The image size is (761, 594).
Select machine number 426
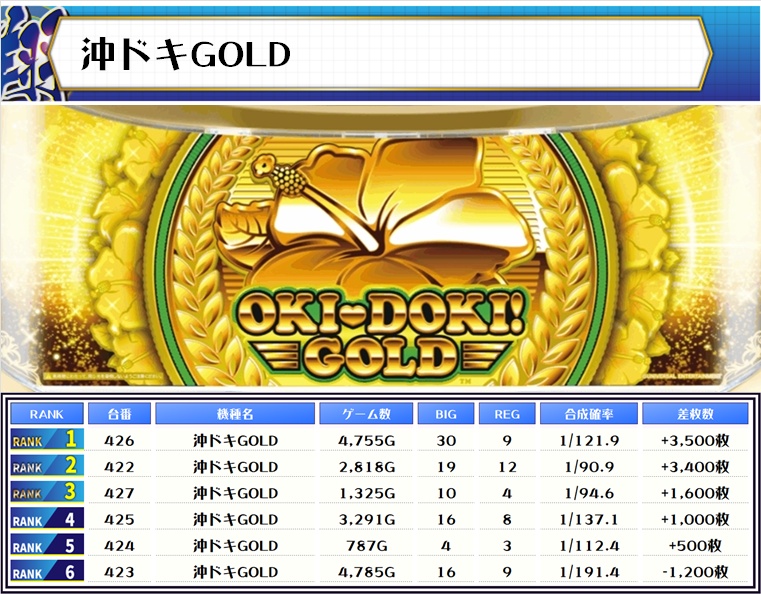(x=119, y=441)
